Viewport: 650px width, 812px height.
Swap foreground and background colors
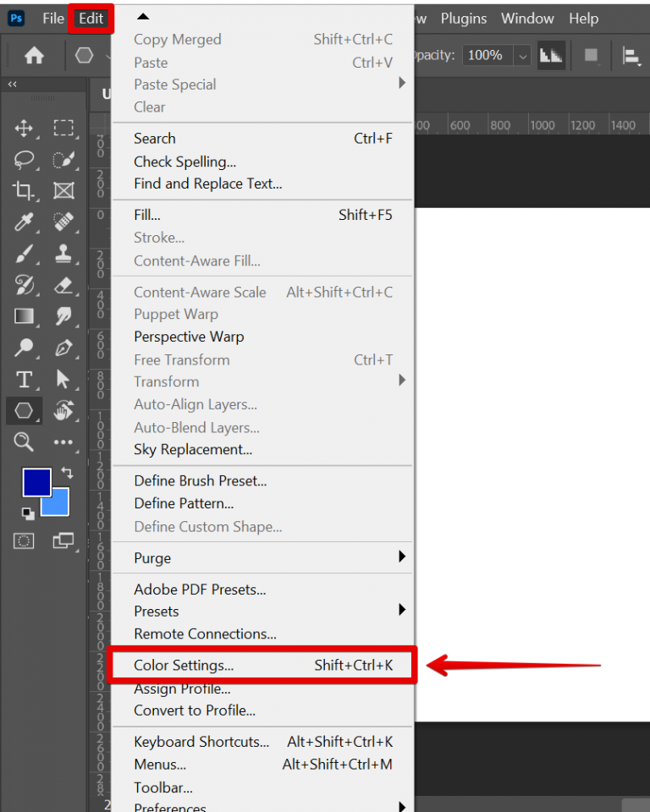click(67, 474)
